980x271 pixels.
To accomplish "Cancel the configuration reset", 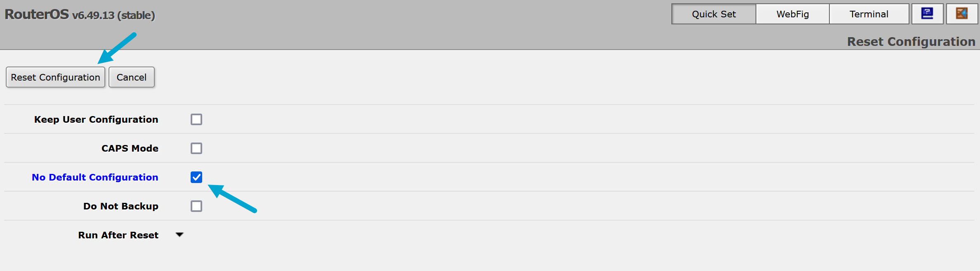I will 131,77.
